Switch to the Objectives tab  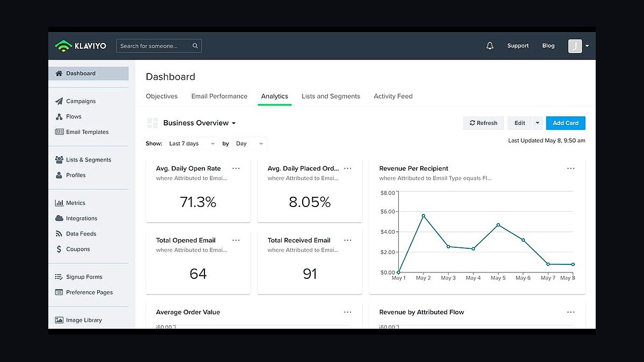[x=162, y=97]
